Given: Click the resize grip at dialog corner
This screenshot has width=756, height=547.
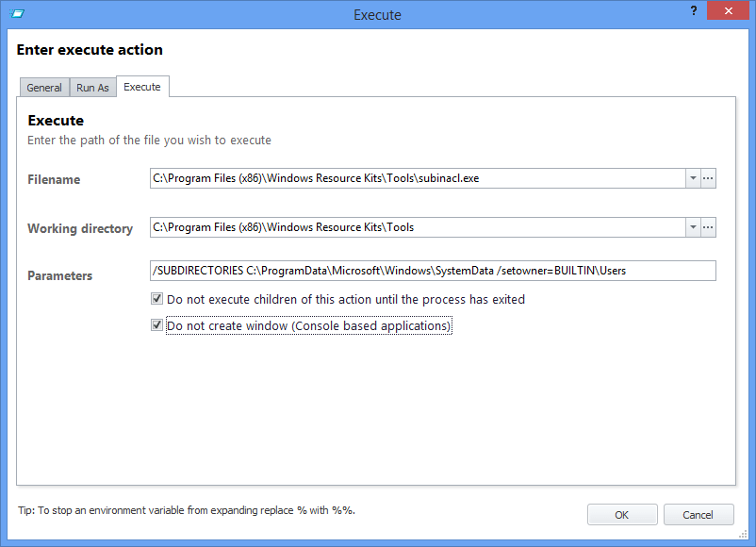Looking at the screenshot, I should [743, 534].
